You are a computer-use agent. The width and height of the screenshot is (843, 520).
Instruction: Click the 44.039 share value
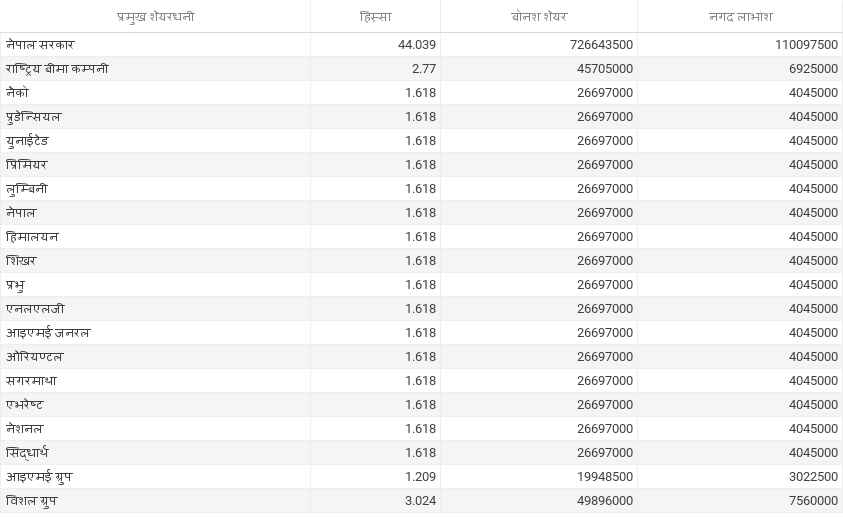pyautogui.click(x=417, y=45)
